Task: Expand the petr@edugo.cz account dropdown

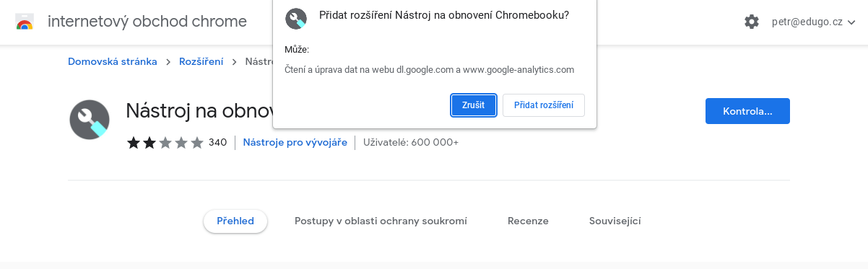Action: [813, 22]
